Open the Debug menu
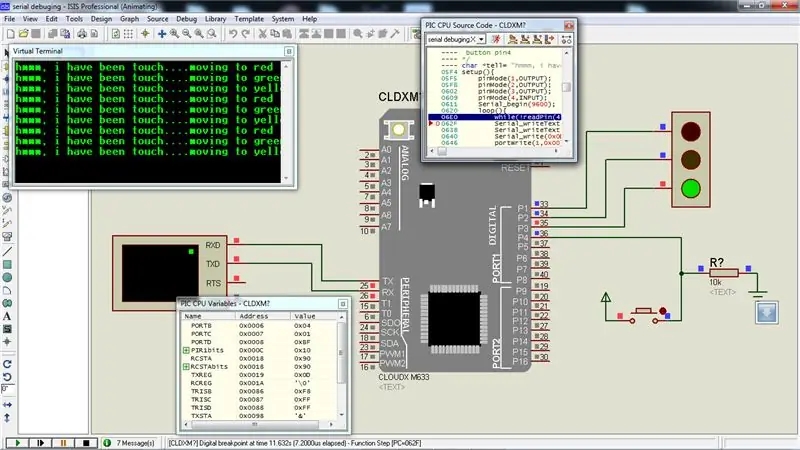 (x=186, y=19)
